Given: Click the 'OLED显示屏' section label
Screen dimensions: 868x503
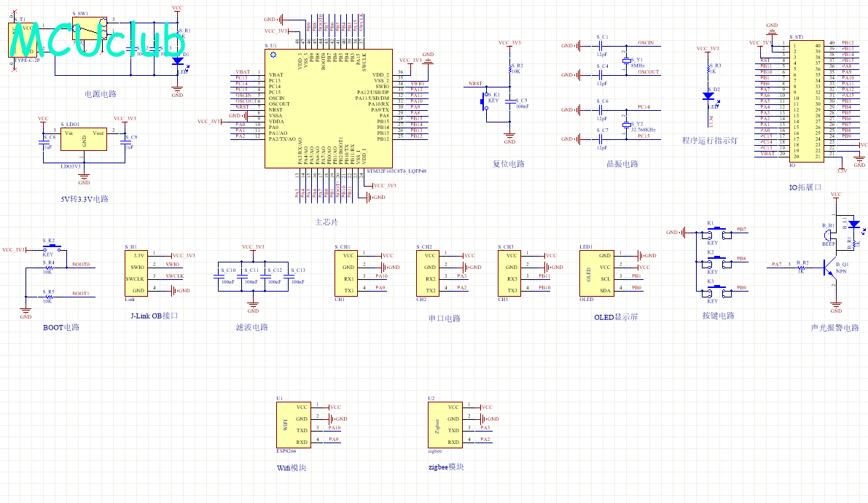Looking at the screenshot, I should coord(616,317).
